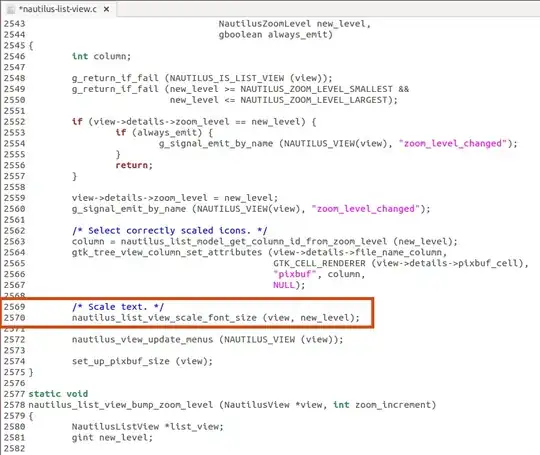Image resolution: width=540 pixels, height=455 pixels.
Task: Click the NULL keyword on line 2567
Action: 284,285
